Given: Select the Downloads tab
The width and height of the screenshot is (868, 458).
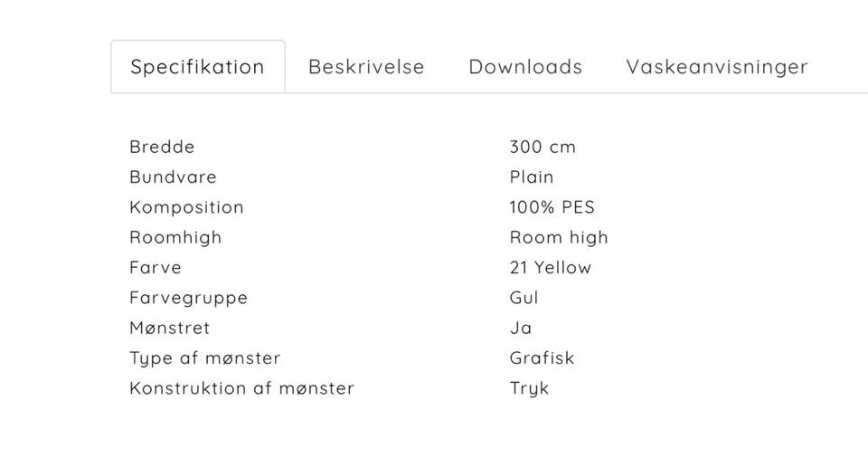Looking at the screenshot, I should coord(525,67).
